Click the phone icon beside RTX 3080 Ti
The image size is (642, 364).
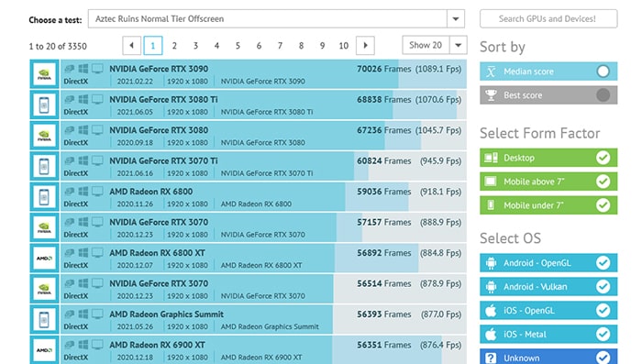44,105
